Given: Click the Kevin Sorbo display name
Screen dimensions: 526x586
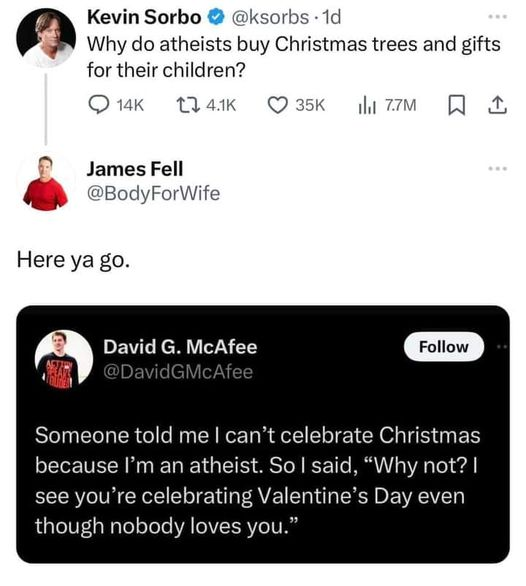Looking at the screenshot, I should coord(144,17).
